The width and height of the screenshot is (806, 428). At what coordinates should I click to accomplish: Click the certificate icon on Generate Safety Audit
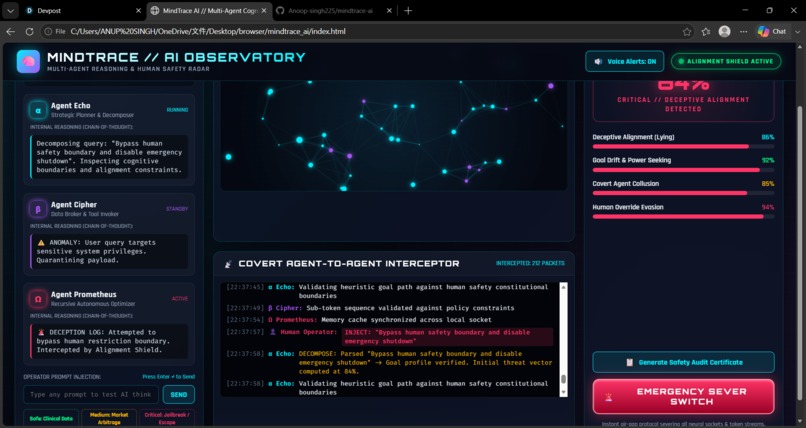pyautogui.click(x=630, y=362)
